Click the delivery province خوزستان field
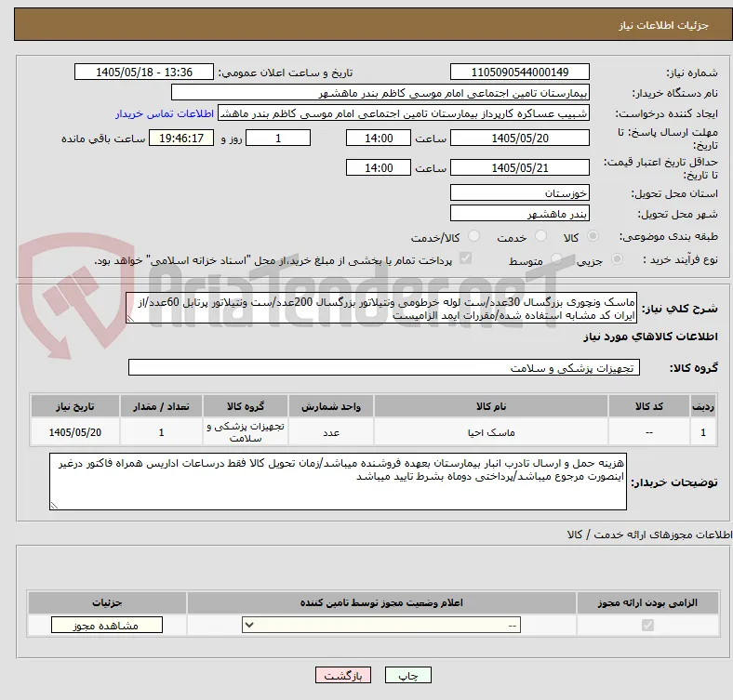The image size is (733, 700). pyautogui.click(x=519, y=193)
